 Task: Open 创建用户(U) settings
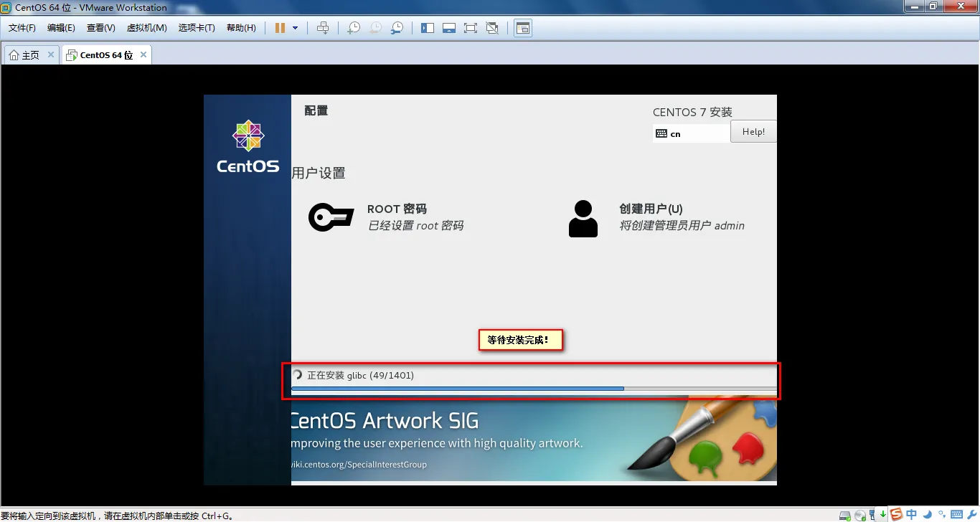[x=651, y=209]
